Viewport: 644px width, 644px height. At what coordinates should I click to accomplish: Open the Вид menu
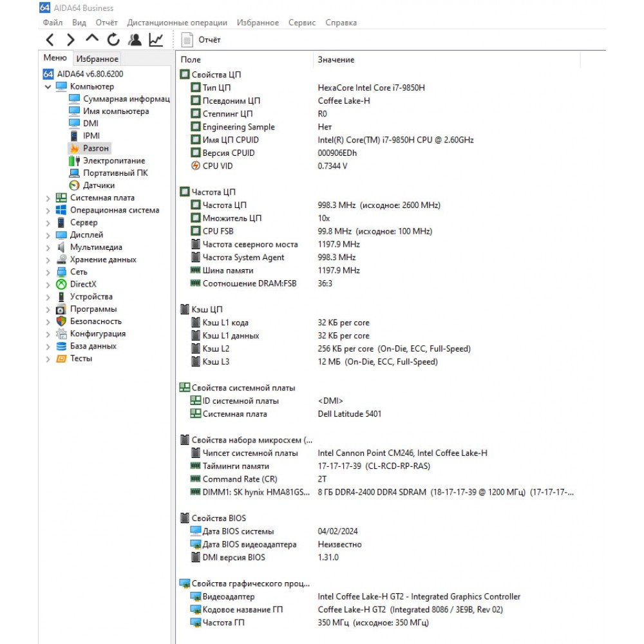79,23
